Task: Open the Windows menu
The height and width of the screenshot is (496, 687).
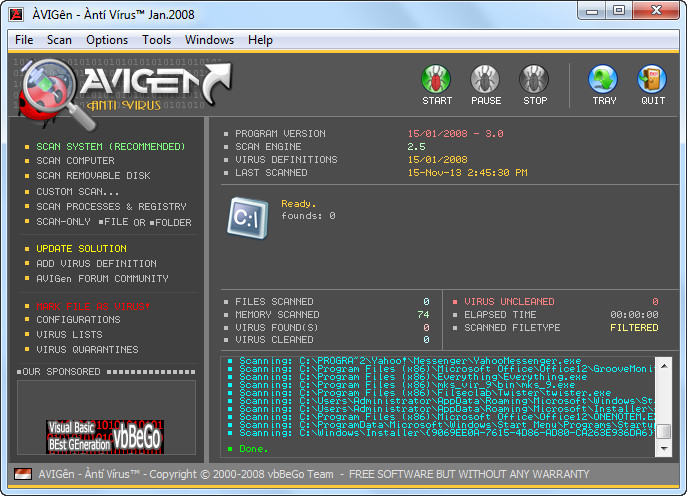Action: tap(209, 40)
